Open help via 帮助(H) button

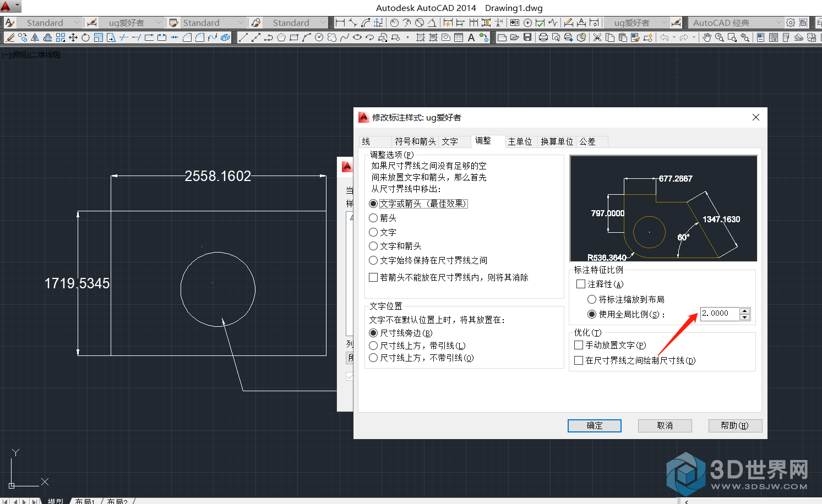pos(735,426)
